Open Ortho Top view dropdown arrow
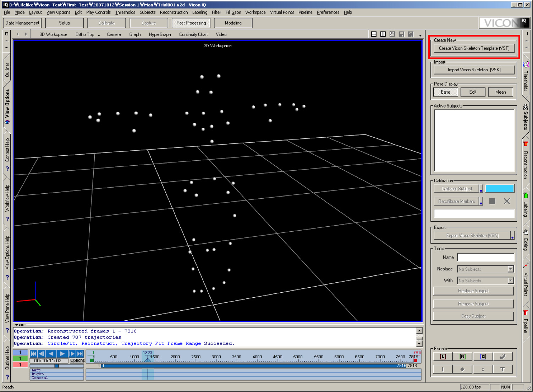Image resolution: width=533 pixels, height=392 pixels. pos(99,35)
